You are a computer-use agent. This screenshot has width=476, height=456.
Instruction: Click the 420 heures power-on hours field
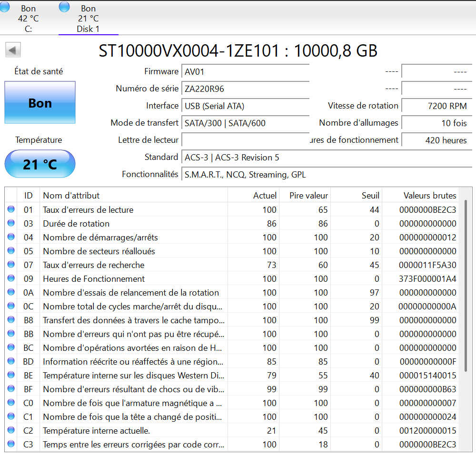(x=437, y=140)
